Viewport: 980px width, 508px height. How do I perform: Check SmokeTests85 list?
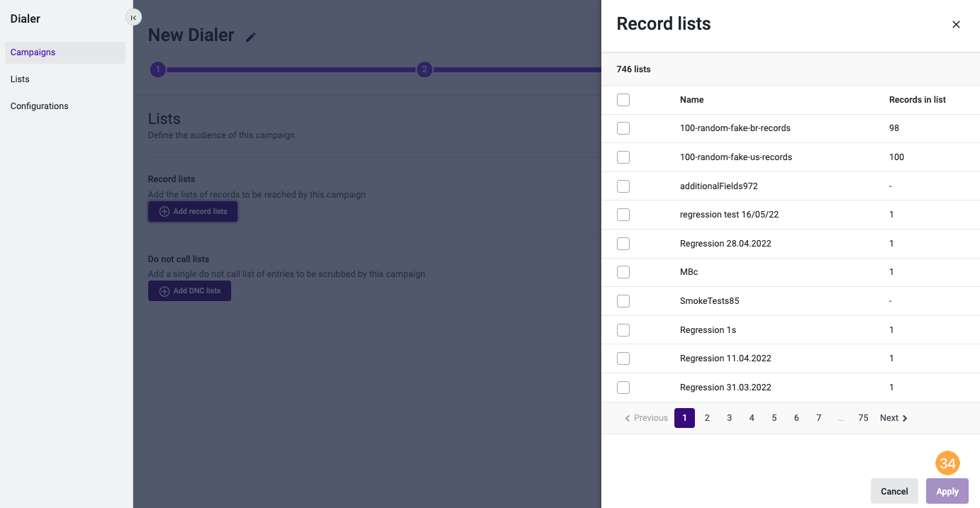pos(623,301)
